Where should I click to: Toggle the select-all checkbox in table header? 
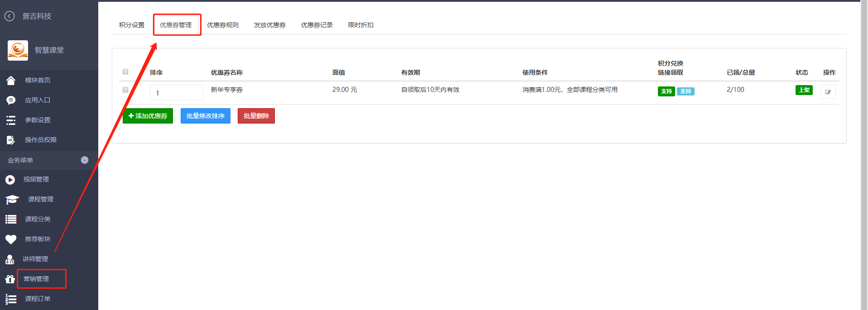(125, 72)
